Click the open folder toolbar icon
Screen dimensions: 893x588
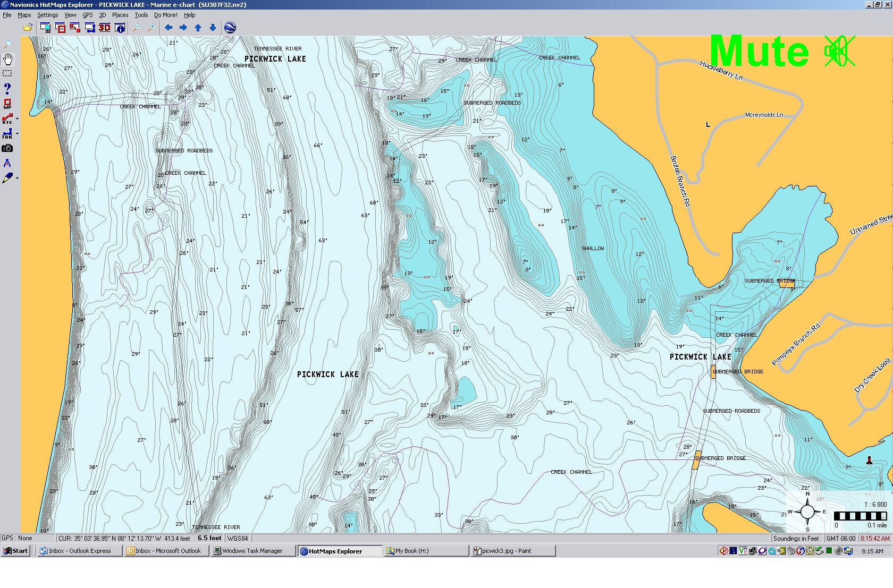coord(28,28)
